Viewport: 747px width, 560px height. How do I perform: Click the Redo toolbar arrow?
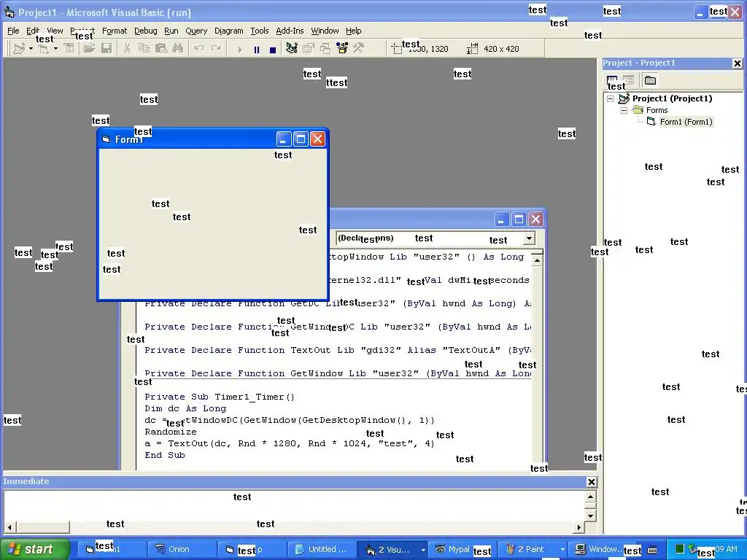coord(216,48)
